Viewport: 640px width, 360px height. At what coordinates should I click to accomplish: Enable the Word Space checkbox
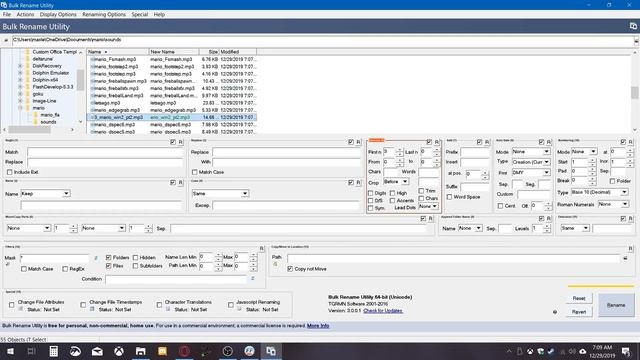pos(449,197)
